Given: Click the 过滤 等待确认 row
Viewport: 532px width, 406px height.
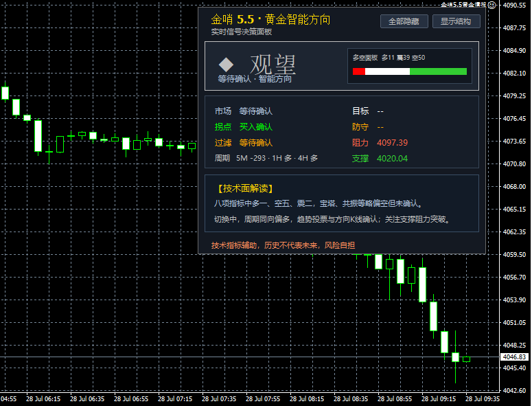Looking at the screenshot, I should 243,143.
